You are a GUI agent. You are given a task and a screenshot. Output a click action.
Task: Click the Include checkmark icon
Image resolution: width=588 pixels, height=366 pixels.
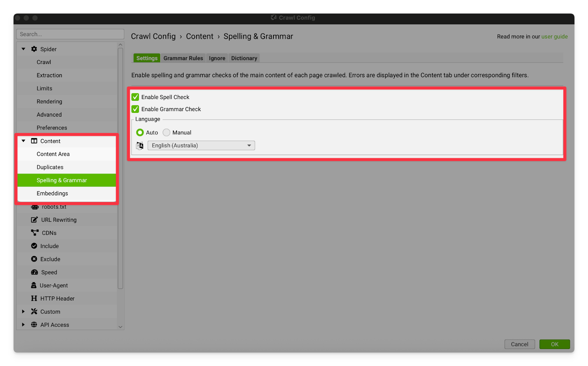click(x=34, y=246)
